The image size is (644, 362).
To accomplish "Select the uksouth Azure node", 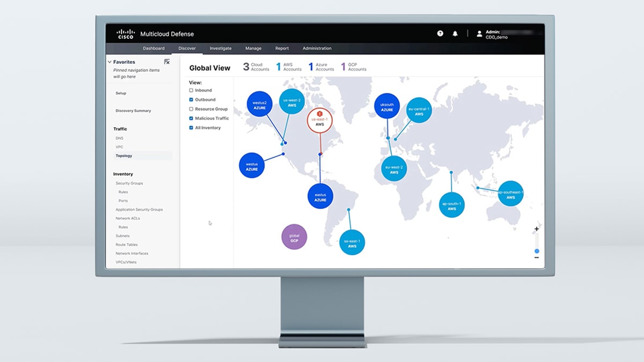I will pyautogui.click(x=387, y=106).
